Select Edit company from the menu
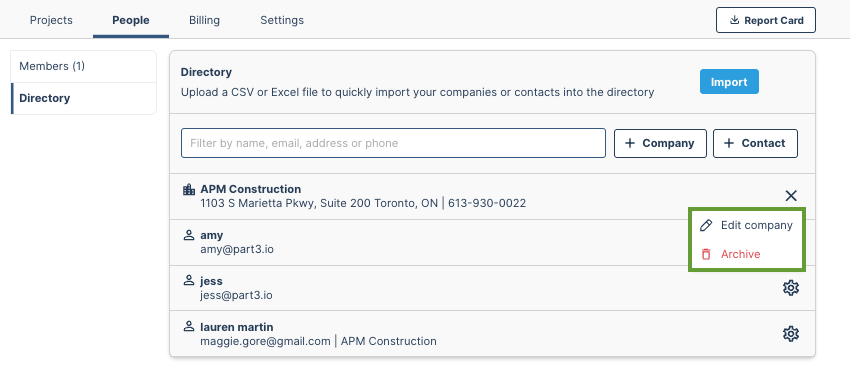The height and width of the screenshot is (391, 850). (x=747, y=226)
